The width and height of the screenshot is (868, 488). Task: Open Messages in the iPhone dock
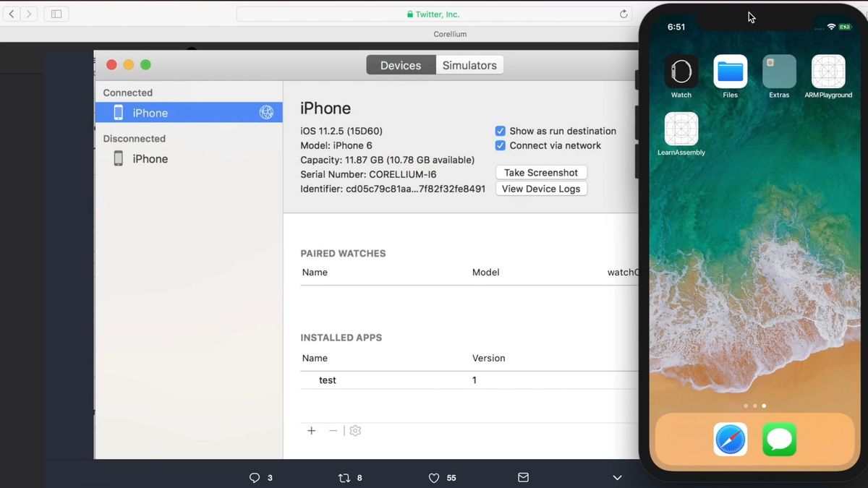point(779,439)
